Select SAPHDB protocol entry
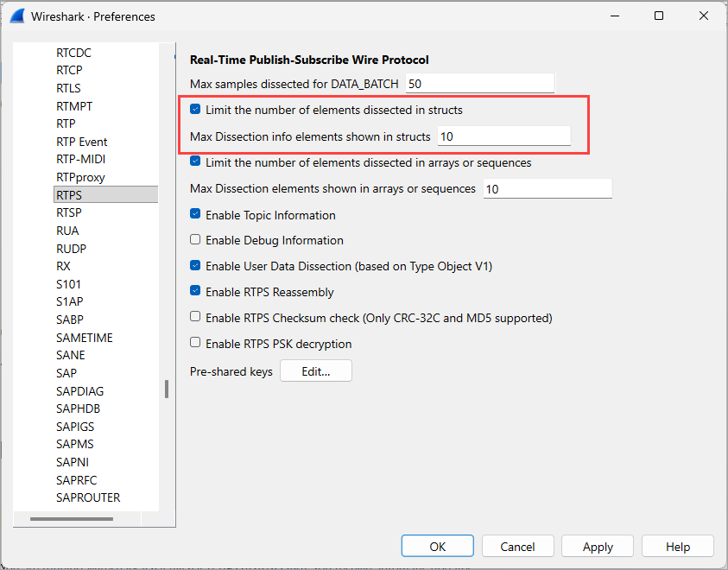 coord(78,409)
